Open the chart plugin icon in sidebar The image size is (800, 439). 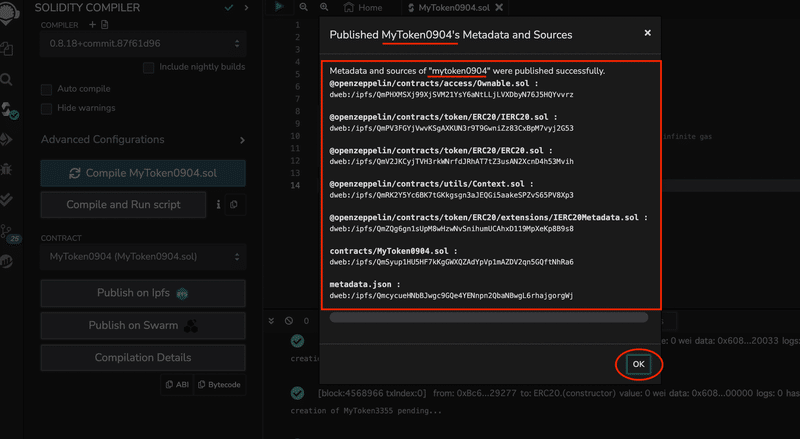(x=7, y=261)
